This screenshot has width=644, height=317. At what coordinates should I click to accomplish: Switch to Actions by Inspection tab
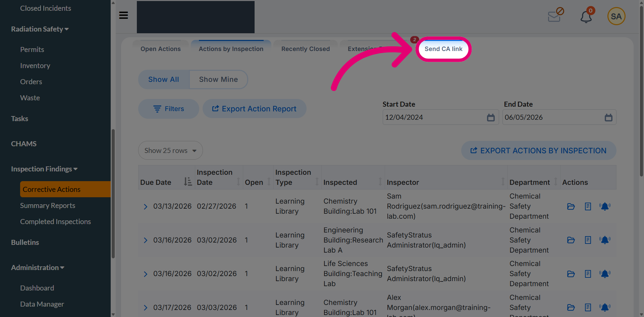coord(231,49)
